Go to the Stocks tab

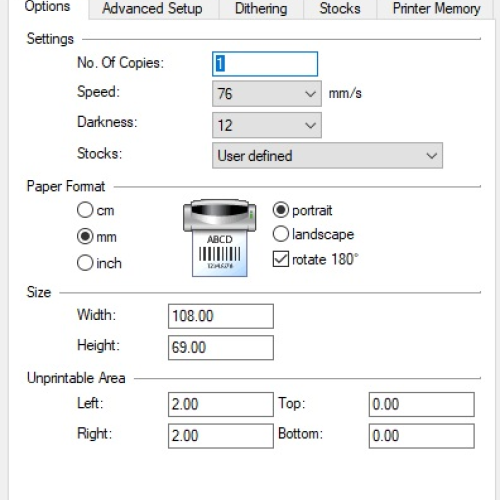[x=340, y=9]
